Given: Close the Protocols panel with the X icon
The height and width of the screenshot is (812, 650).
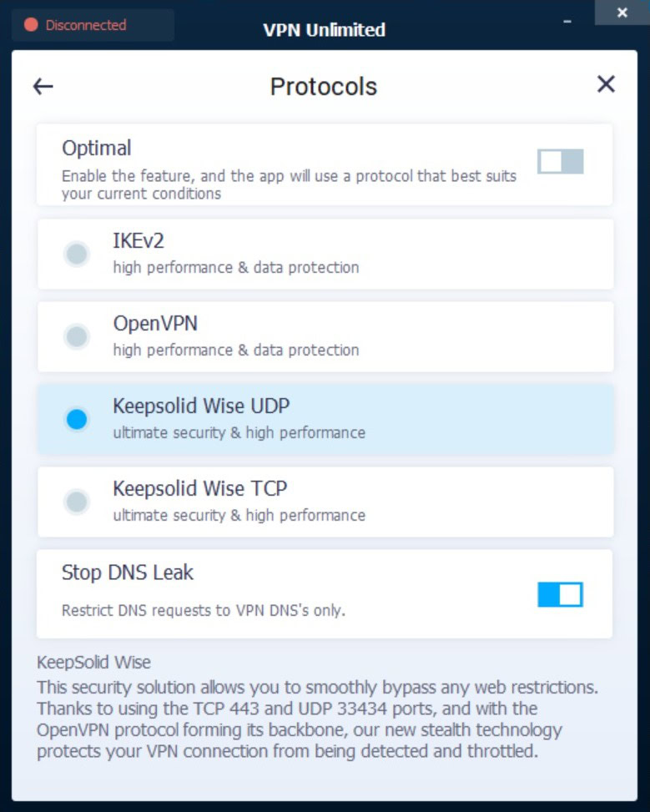Looking at the screenshot, I should pyautogui.click(x=606, y=84).
